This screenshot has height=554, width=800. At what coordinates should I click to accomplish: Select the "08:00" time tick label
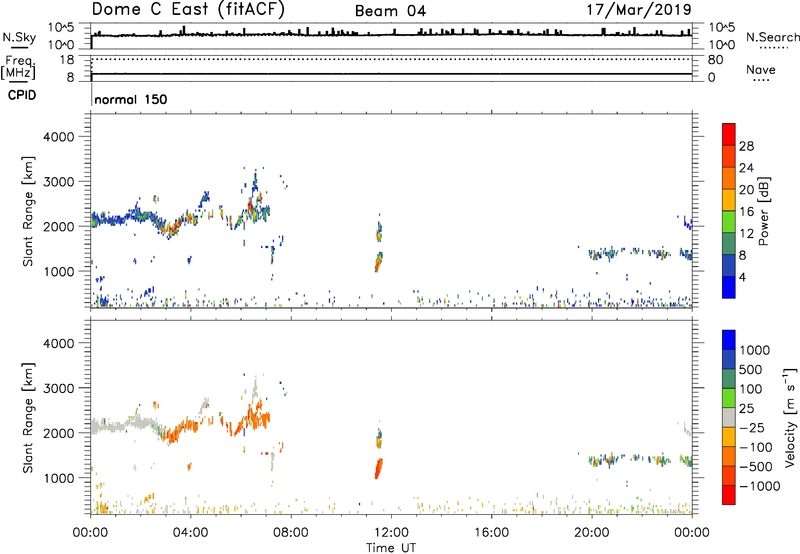click(290, 533)
